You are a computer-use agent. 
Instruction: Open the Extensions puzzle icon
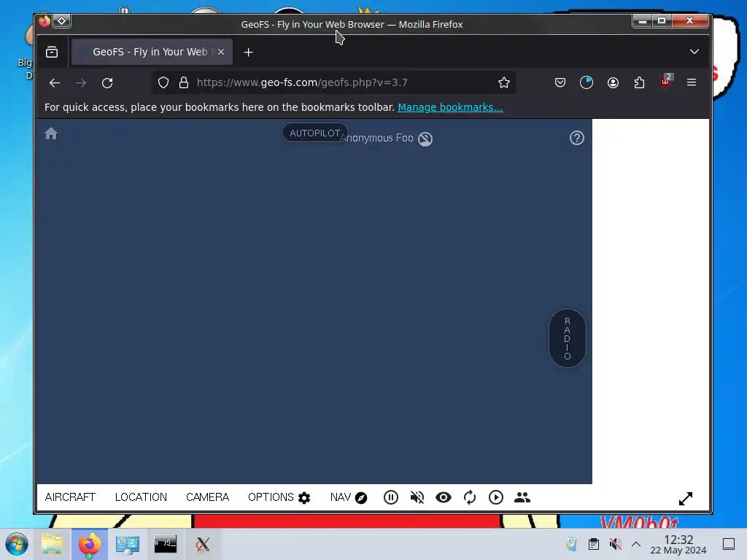pyautogui.click(x=639, y=83)
